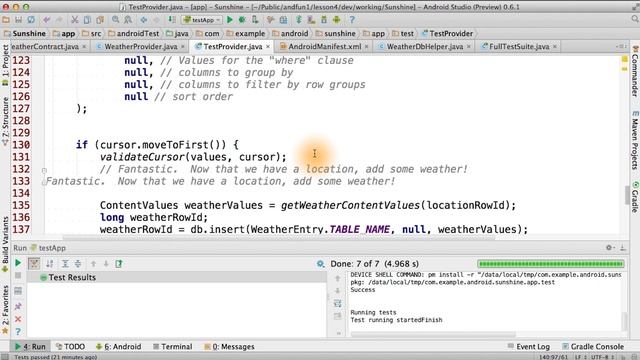The image size is (640, 360).
Task: Open the Run panel gear settings menu
Action: (609, 248)
